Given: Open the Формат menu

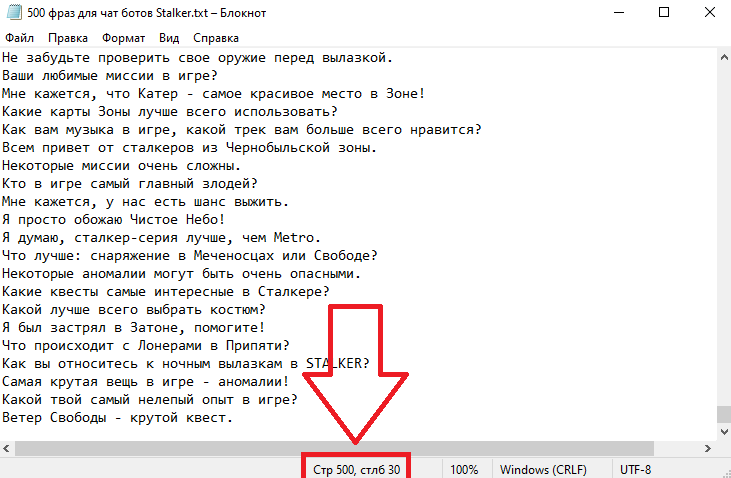Looking at the screenshot, I should (124, 38).
